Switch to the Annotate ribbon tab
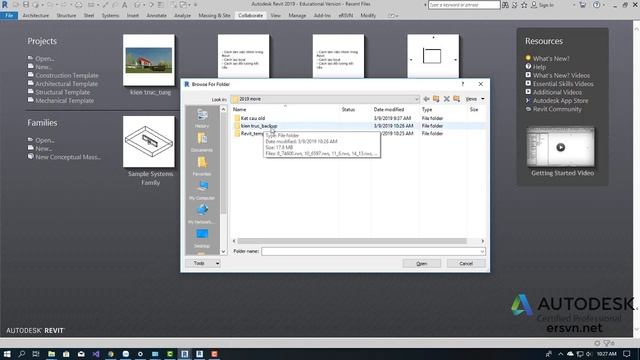 point(156,16)
